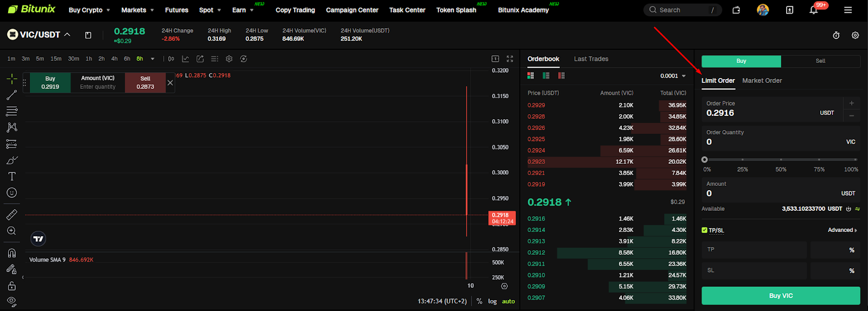This screenshot has height=311, width=868.
Task: Toggle hide all drawings eye icon
Action: coord(11,301)
